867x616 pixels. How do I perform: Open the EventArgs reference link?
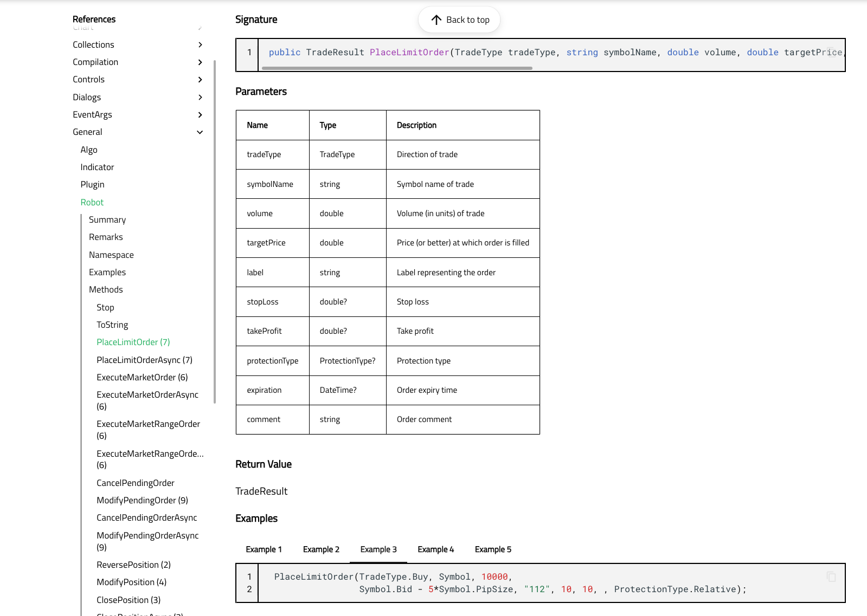click(x=92, y=115)
